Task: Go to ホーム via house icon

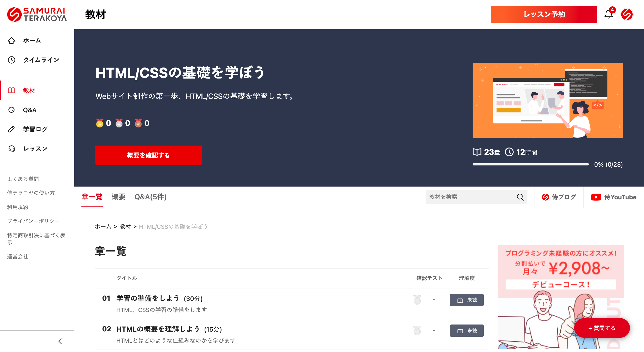Action: [12, 41]
